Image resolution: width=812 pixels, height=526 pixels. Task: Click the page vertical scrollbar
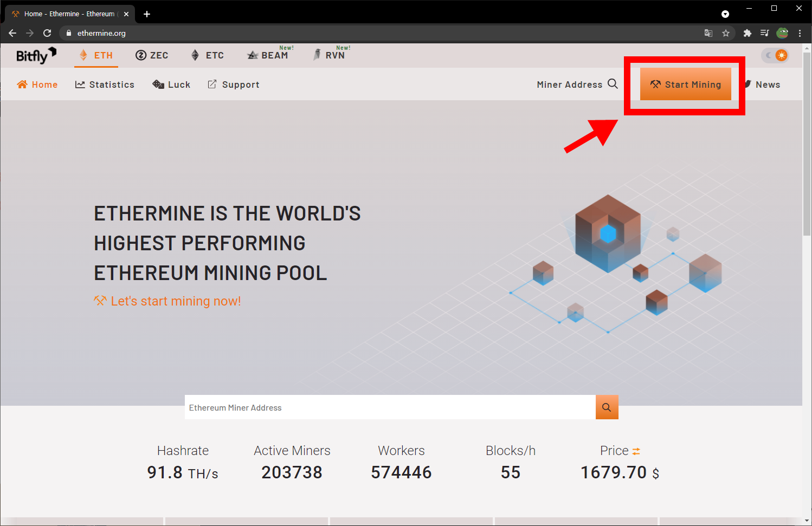(x=807, y=144)
